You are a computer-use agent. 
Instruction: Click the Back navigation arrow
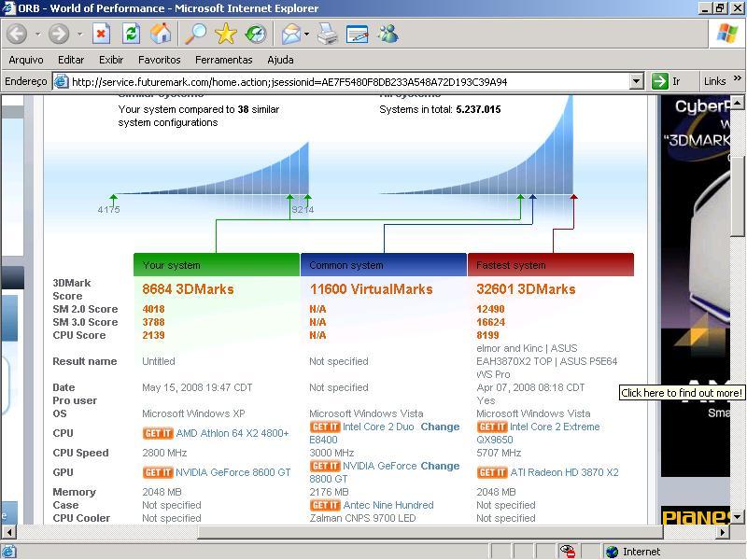click(17, 34)
